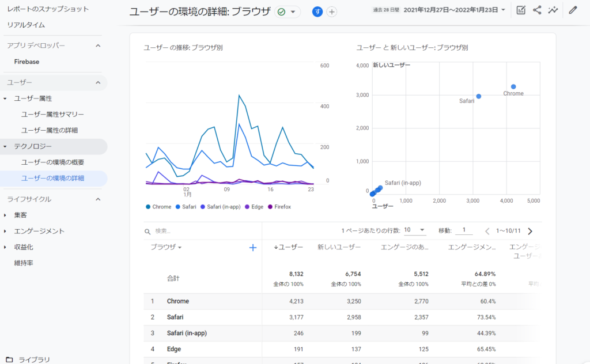Open the Firebase report
590x364 pixels.
[27, 62]
